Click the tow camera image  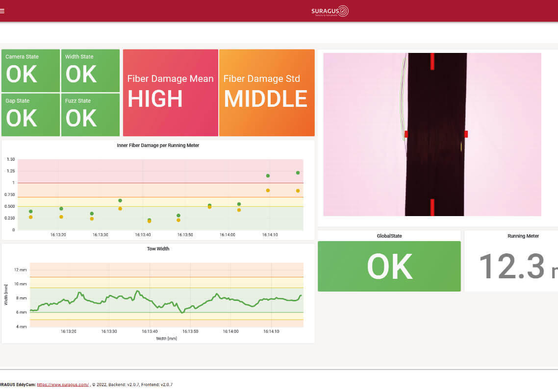[x=432, y=134]
